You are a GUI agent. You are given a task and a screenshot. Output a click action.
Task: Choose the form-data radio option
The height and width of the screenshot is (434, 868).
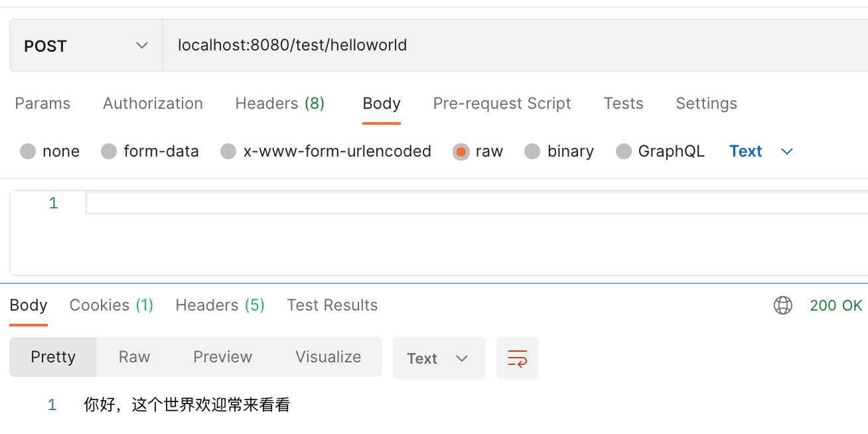pyautogui.click(x=109, y=151)
